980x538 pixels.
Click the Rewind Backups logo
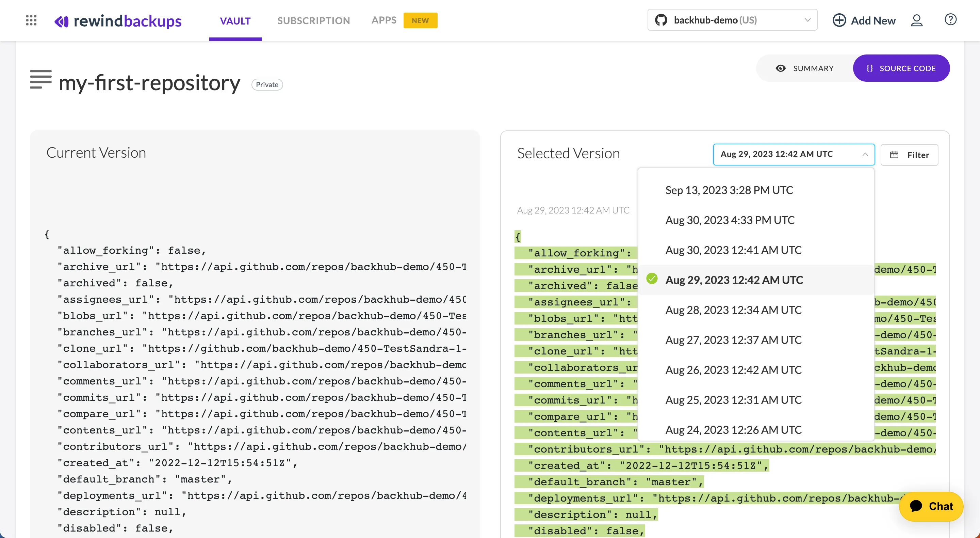[x=118, y=21]
